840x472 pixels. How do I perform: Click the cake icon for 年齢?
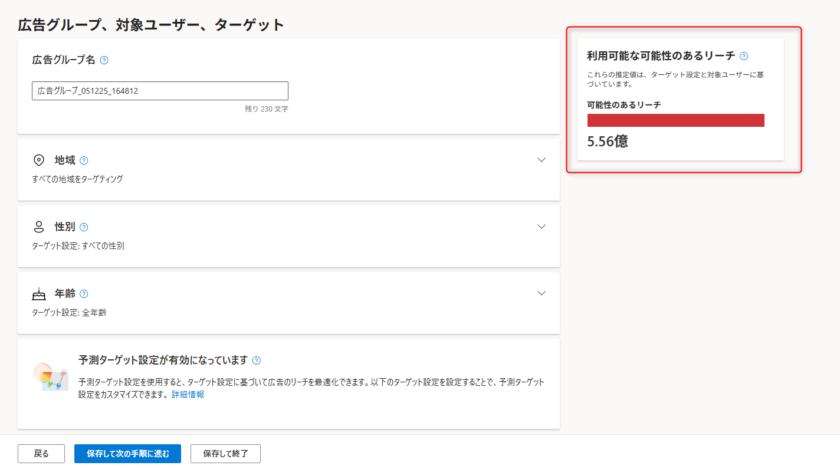pos(39,294)
